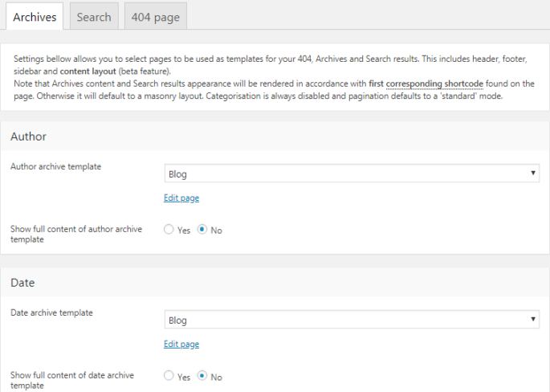550x392 pixels.
Task: Open the Search tab
Action: tap(94, 17)
